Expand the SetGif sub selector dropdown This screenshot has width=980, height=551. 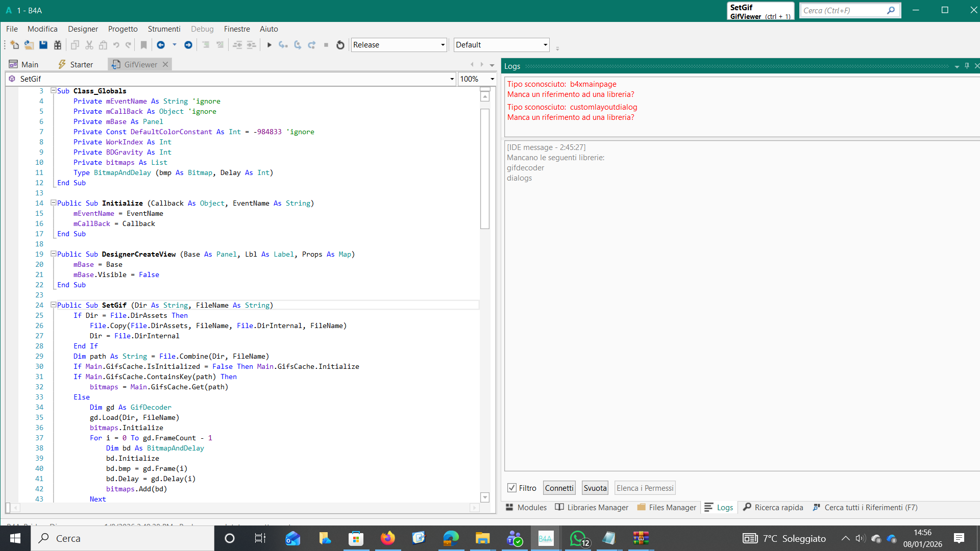click(x=452, y=79)
